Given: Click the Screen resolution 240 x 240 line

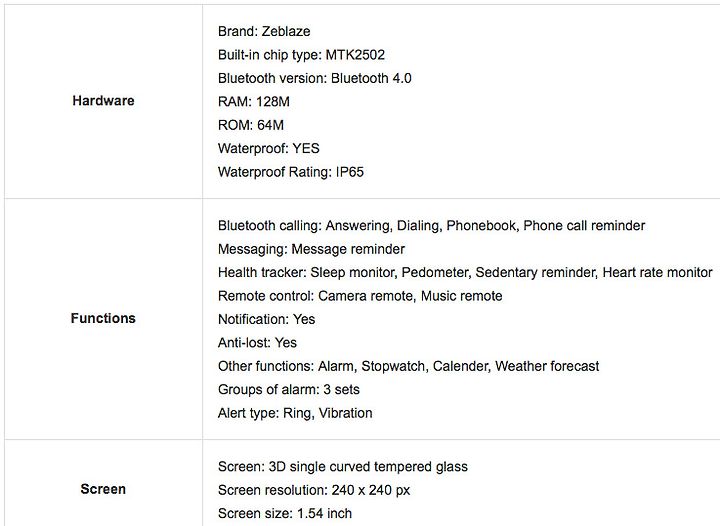Looking at the screenshot, I should pyautogui.click(x=314, y=490).
